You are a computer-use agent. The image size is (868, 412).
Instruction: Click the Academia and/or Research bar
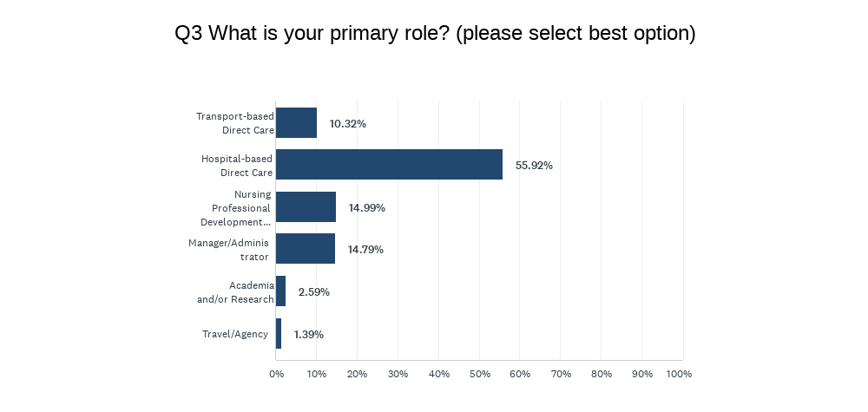point(280,291)
